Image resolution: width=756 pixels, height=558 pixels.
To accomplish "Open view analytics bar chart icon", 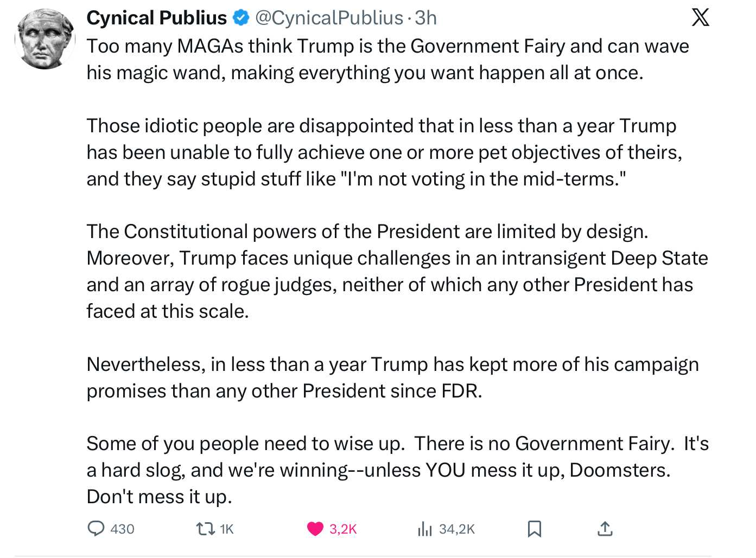I will click(x=424, y=528).
